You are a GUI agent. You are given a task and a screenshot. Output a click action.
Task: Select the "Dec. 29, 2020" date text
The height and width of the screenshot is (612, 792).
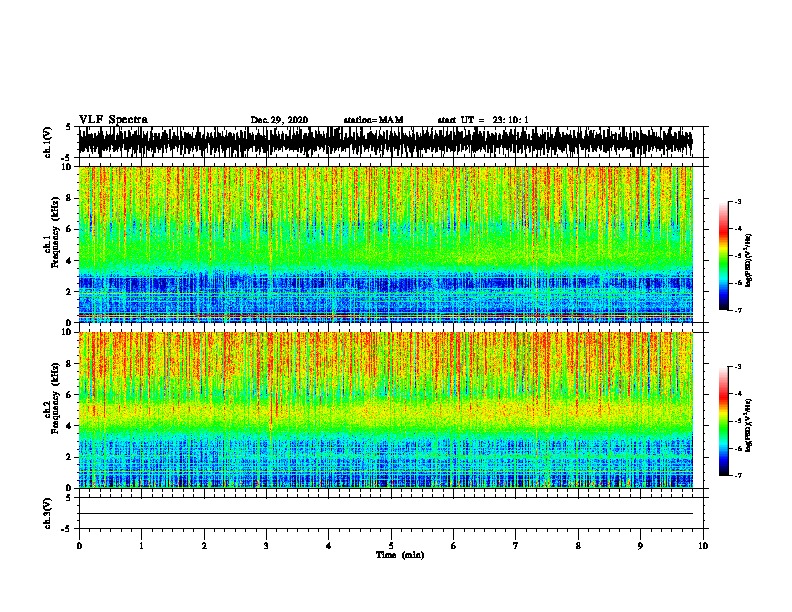279,120
